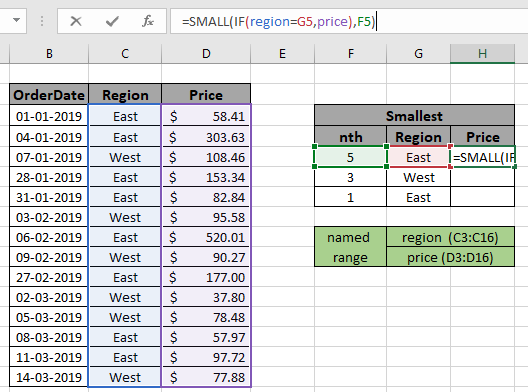
Task: Cancel formula entry with the X icon
Action: pyautogui.click(x=76, y=22)
